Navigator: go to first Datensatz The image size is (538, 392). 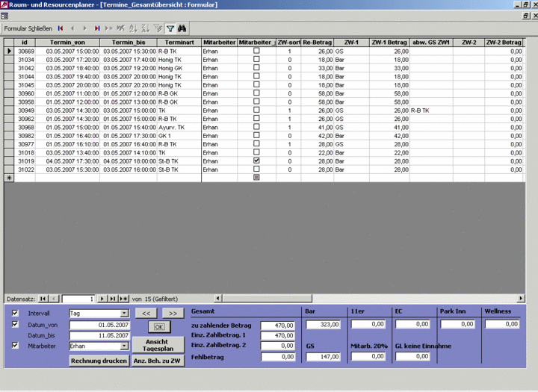[43, 299]
